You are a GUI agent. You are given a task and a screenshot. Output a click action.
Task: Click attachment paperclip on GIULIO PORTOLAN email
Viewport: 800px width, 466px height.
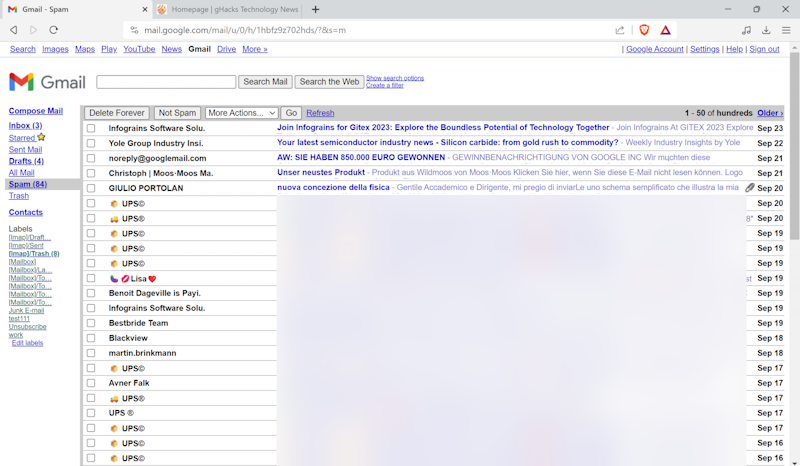point(749,188)
